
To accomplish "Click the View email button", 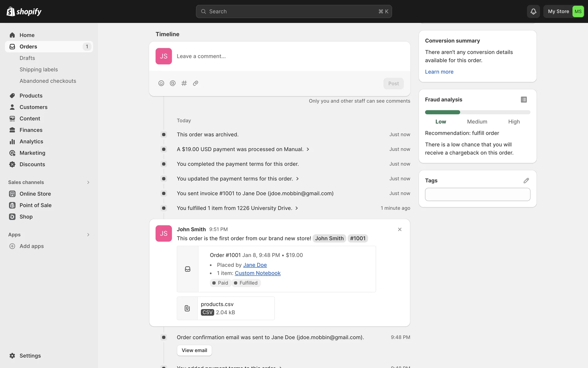I will point(194,350).
